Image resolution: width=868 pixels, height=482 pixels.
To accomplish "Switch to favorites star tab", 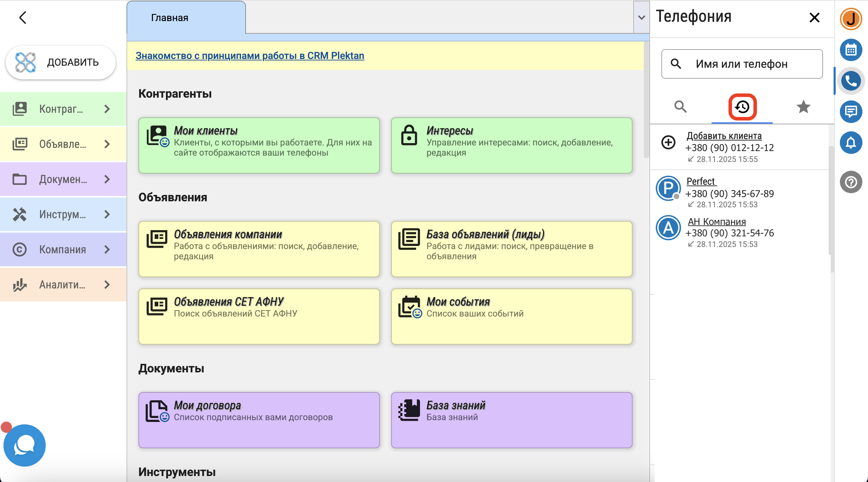I will click(803, 107).
